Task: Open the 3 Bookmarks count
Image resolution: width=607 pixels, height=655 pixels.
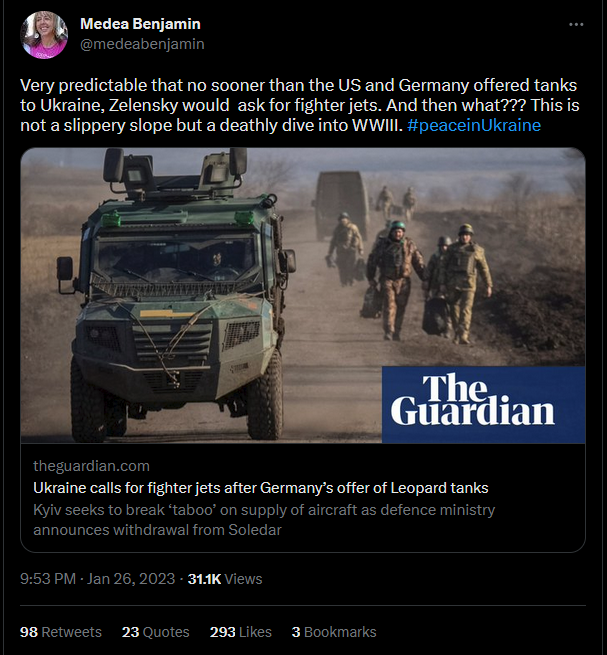Action: click(x=334, y=632)
